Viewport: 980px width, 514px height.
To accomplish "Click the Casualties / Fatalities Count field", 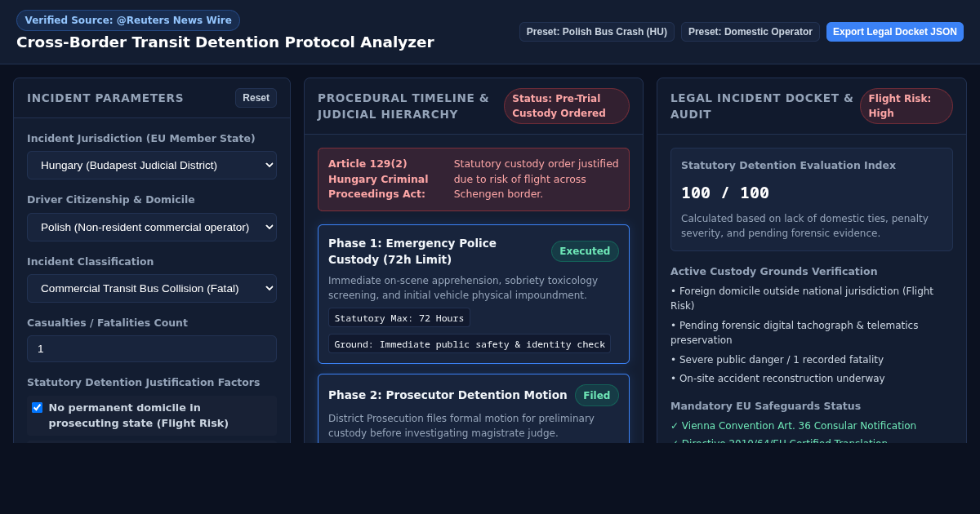I will point(152,348).
